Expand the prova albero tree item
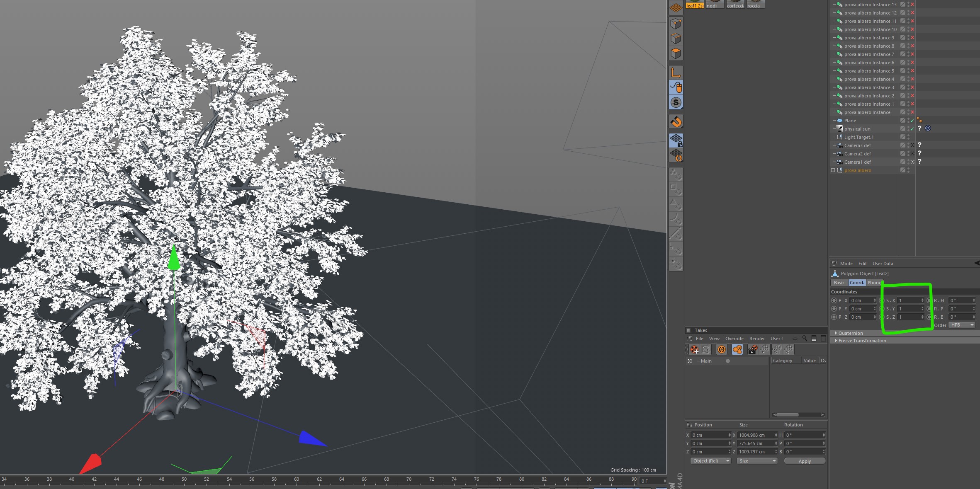980x489 pixels. 833,170
